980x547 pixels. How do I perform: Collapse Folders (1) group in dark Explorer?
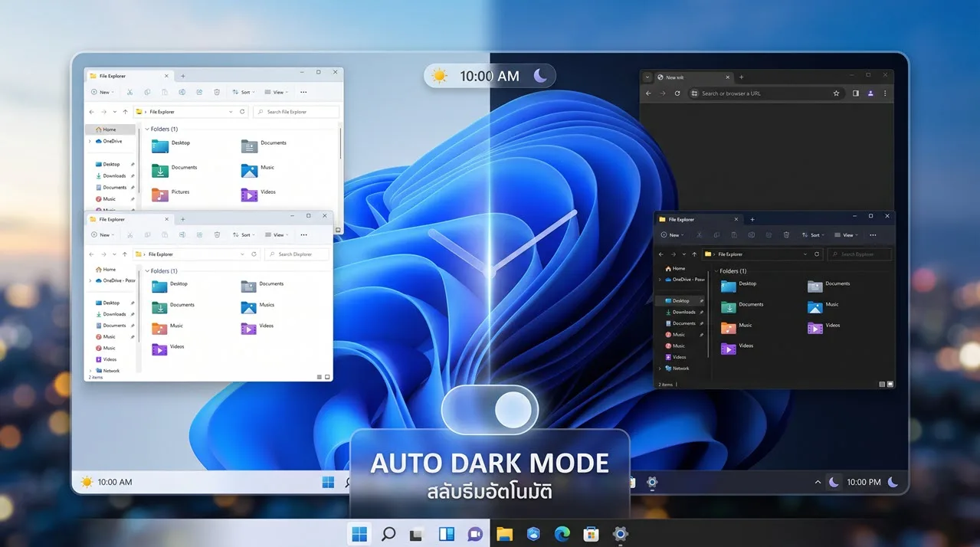pyautogui.click(x=716, y=271)
